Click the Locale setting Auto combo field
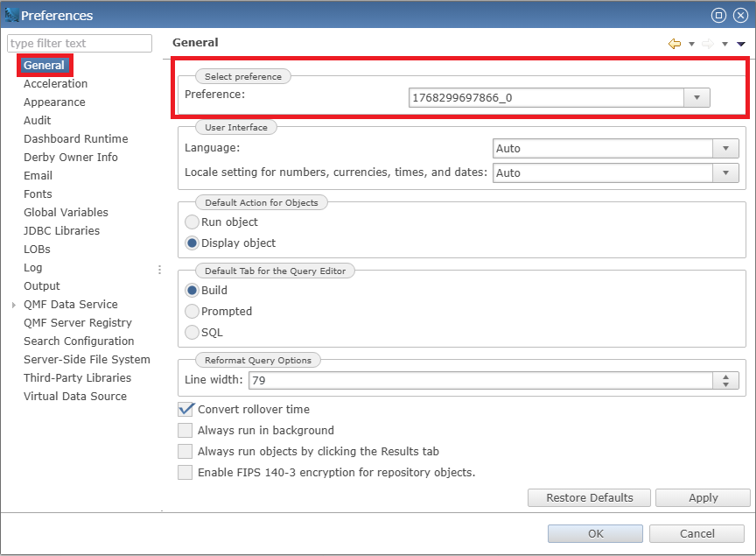This screenshot has height=556, width=756. coord(603,172)
